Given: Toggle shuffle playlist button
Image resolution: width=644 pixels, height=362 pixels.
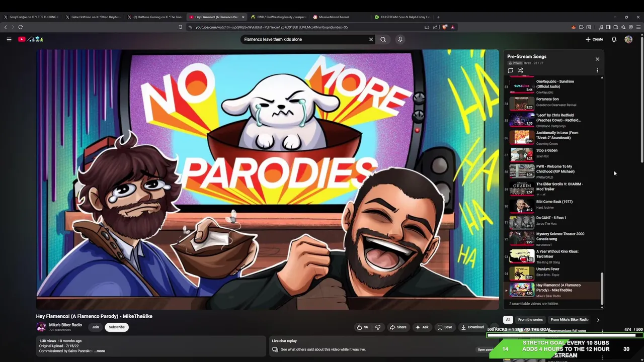Looking at the screenshot, I should (520, 70).
